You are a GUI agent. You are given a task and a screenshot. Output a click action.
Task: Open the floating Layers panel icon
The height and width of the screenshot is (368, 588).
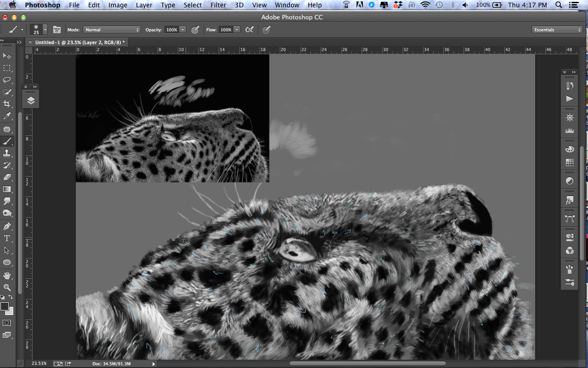tap(31, 100)
